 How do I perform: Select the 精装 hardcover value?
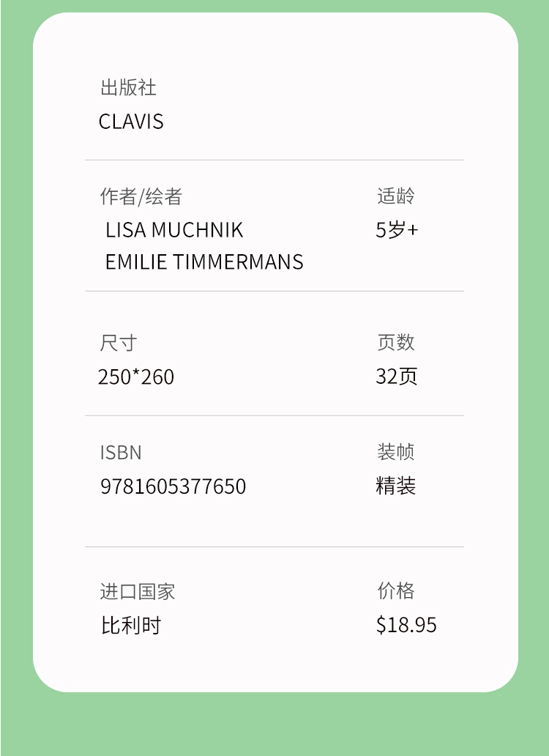pos(395,486)
